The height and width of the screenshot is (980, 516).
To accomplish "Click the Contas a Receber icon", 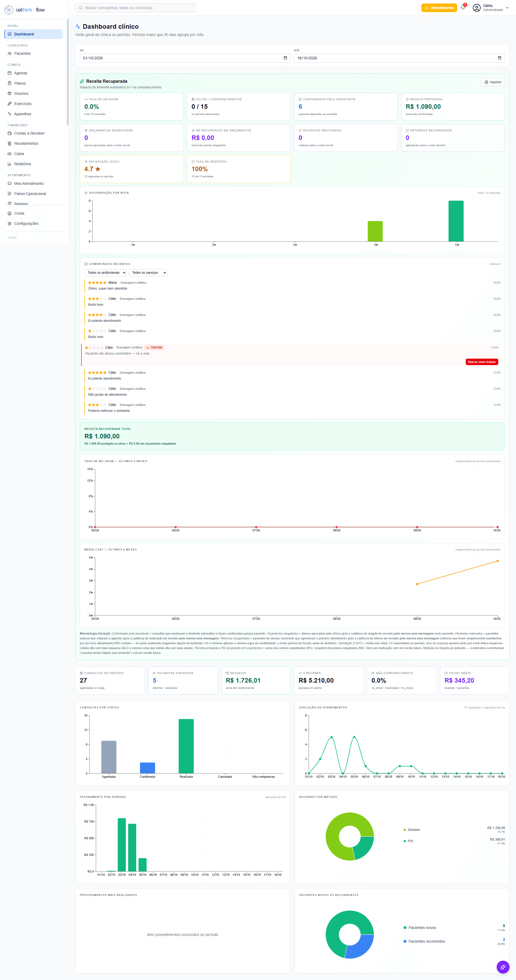I will [9, 133].
